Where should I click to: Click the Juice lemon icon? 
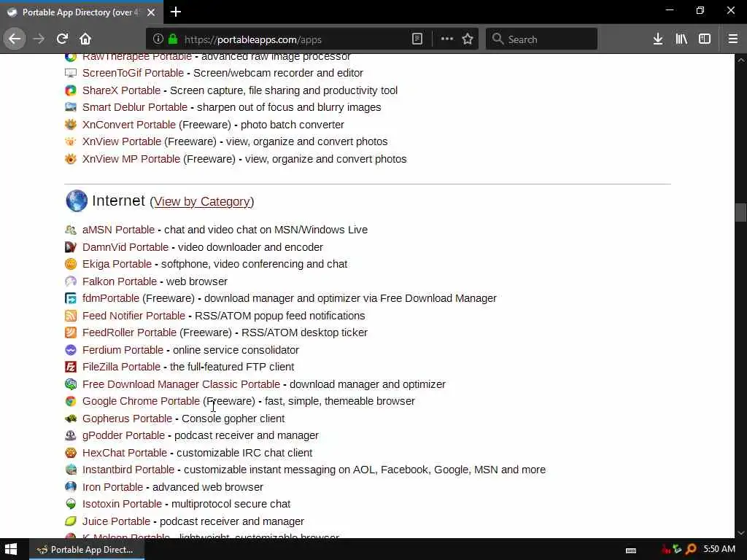click(71, 521)
